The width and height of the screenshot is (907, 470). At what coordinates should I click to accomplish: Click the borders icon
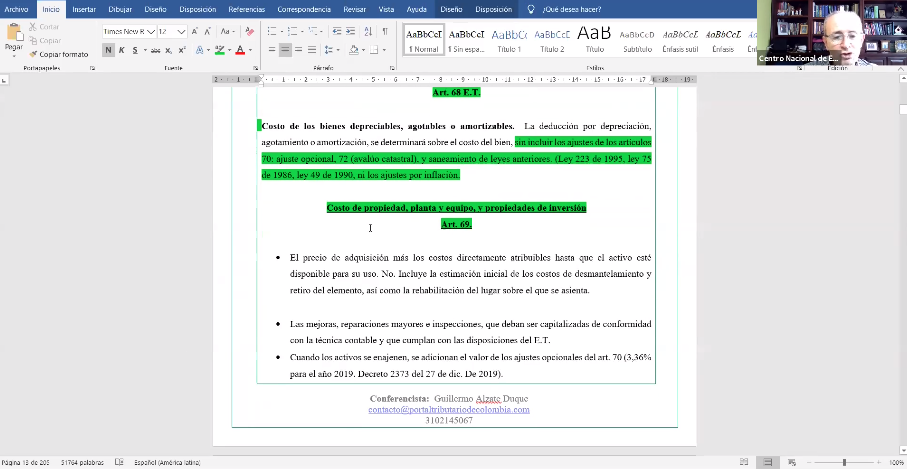point(374,50)
